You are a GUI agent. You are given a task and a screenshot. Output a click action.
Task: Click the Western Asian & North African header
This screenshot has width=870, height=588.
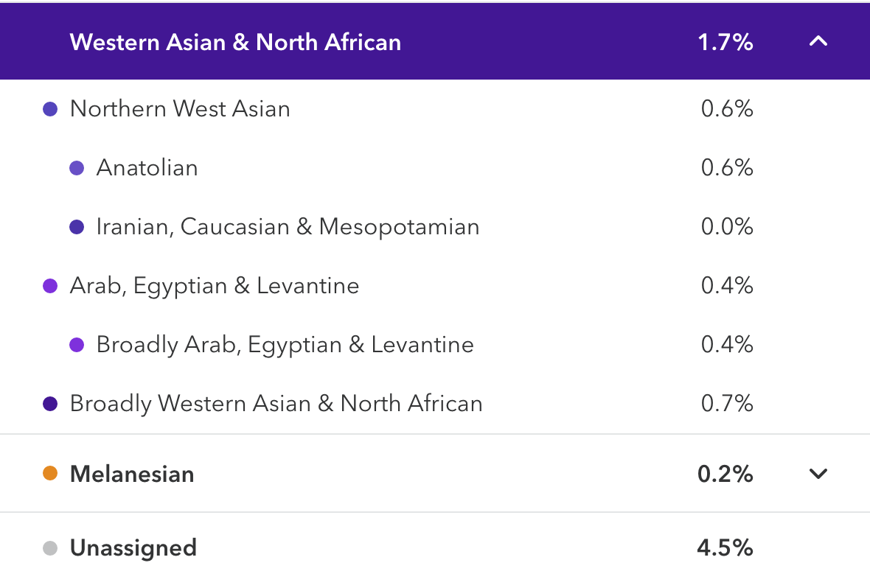(235, 42)
